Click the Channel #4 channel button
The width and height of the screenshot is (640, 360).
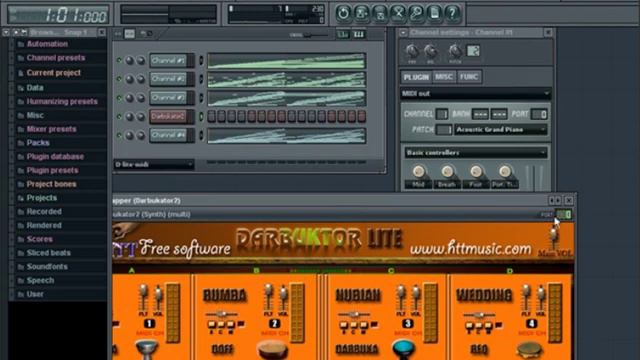[x=168, y=135]
